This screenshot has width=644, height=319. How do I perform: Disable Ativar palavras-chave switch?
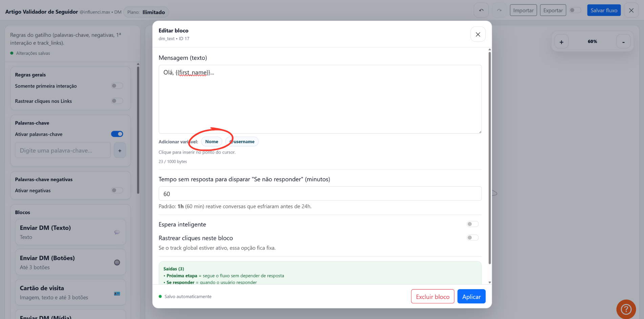(117, 134)
